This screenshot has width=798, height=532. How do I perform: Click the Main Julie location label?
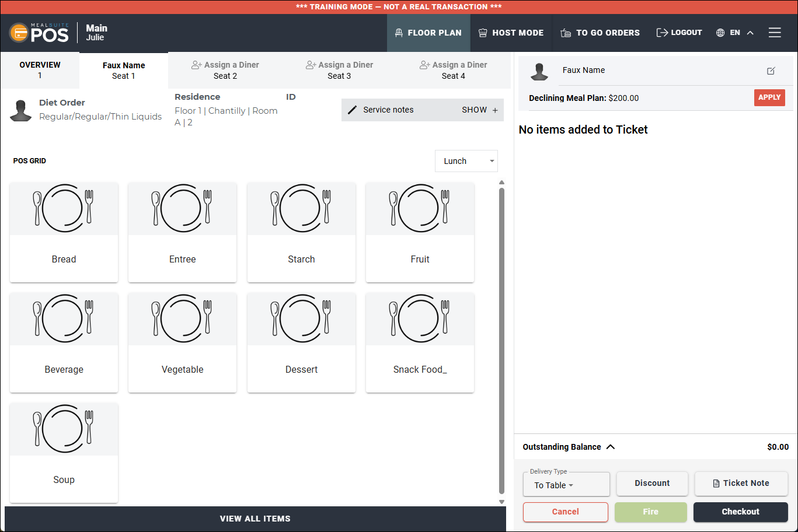point(96,33)
